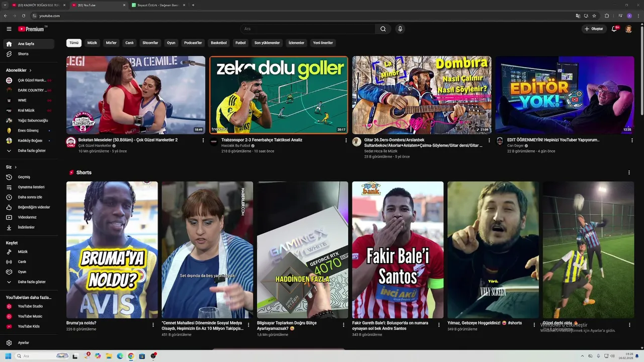Image resolution: width=644 pixels, height=362 pixels.
Task: Open options menu for Trabzonspor 2-3 Fenerbahçe video
Action: click(x=346, y=140)
